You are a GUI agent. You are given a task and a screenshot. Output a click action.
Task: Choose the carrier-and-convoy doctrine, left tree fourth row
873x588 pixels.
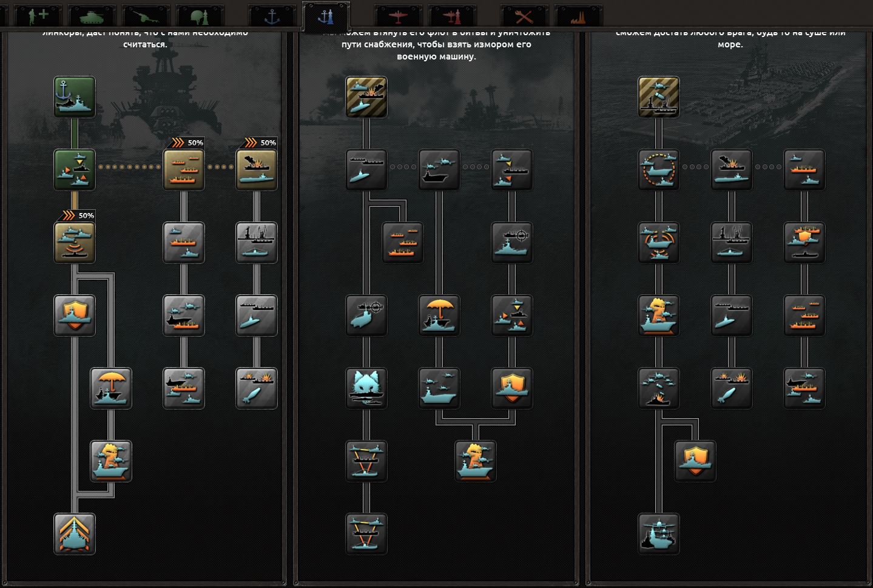pos(184,316)
